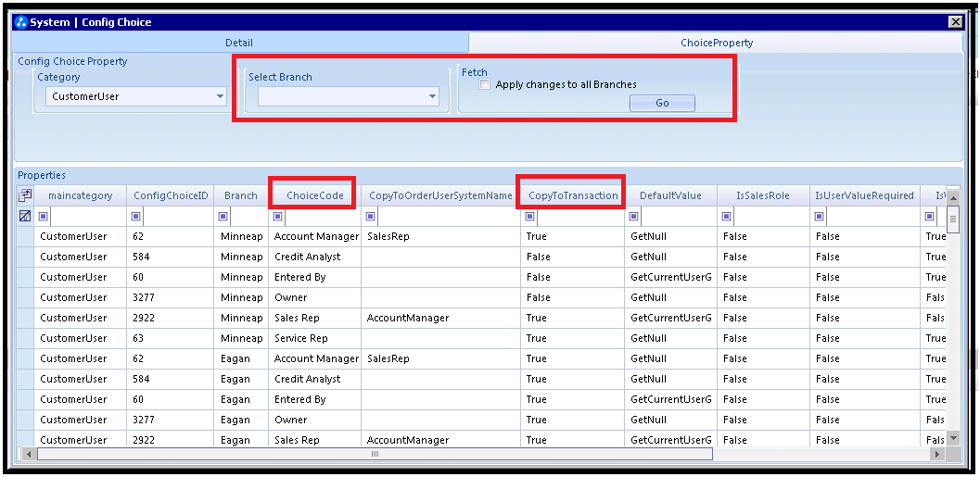Switch to the ChoiceProperty tab
This screenshot has height=477, width=980.
pos(717,43)
